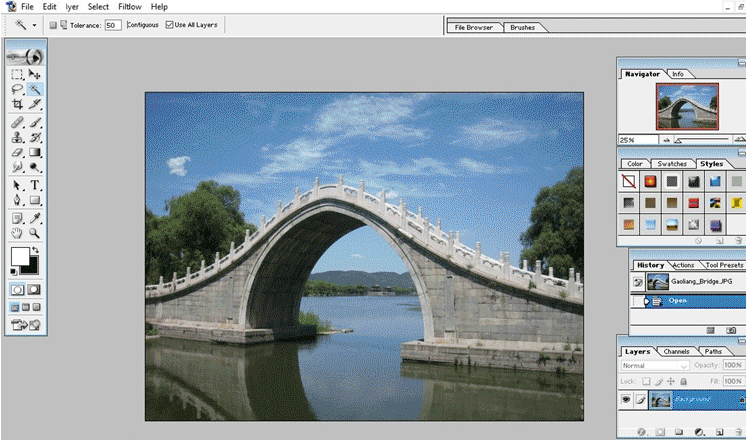Click the background color black swatch
Image resolution: width=751 pixels, height=440 pixels.
[32, 267]
